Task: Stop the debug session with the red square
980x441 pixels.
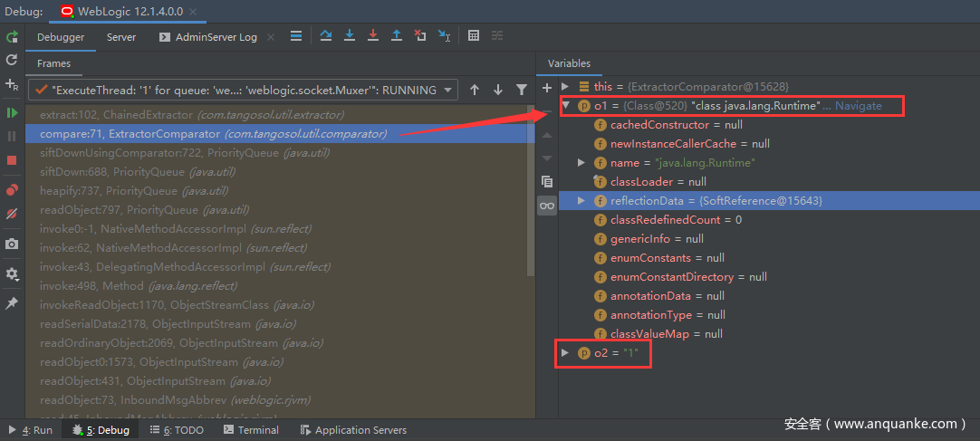Action: [x=12, y=160]
